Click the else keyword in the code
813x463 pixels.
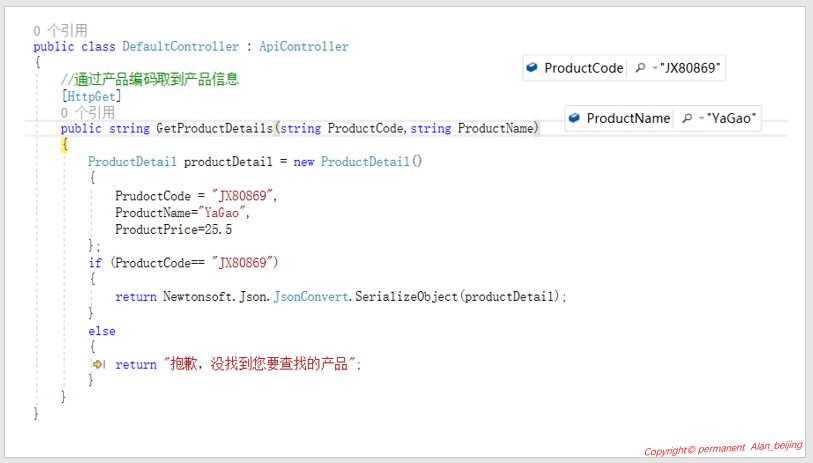coord(101,331)
